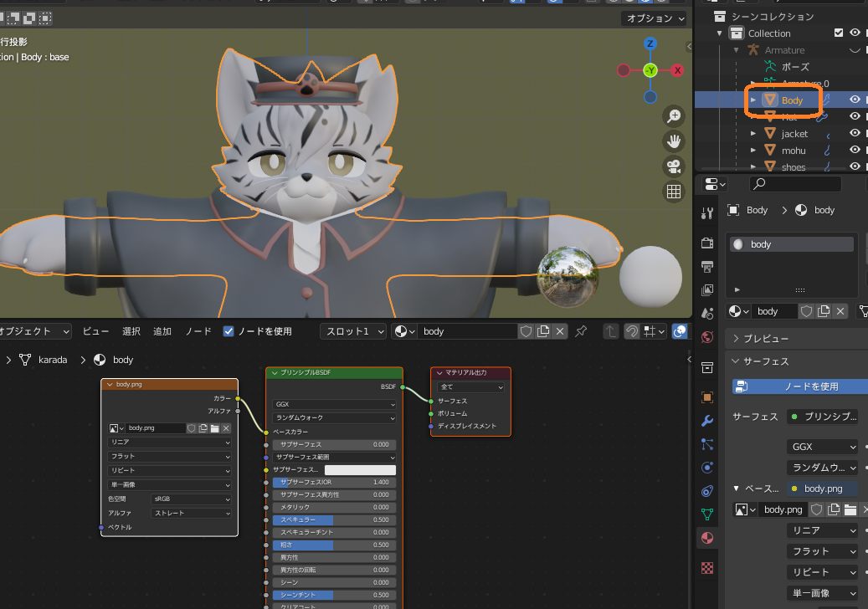Click the プリンシプル surface shader button
This screenshot has height=609, width=868.
point(822,417)
